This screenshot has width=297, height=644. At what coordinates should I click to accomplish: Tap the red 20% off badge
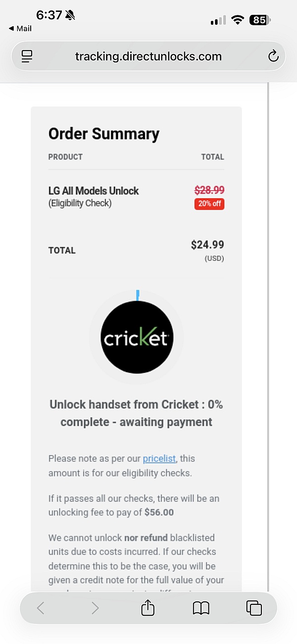209,204
